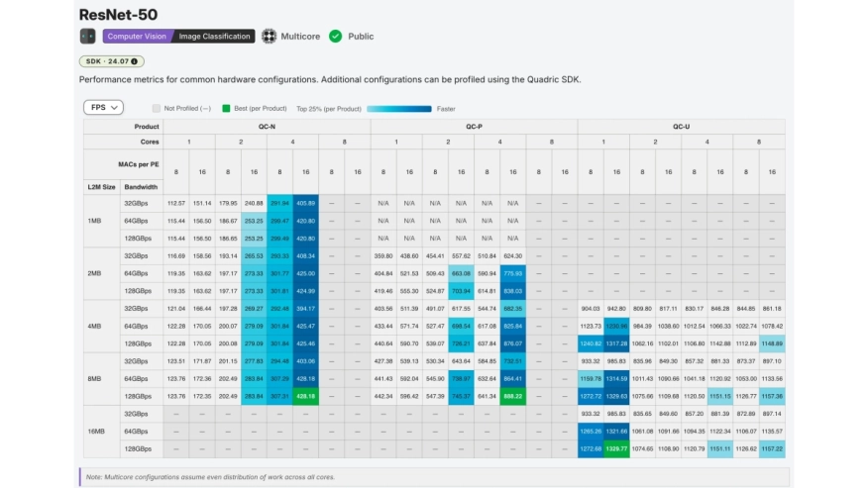Click the dark blue cell showing 1317.28

tap(616, 343)
